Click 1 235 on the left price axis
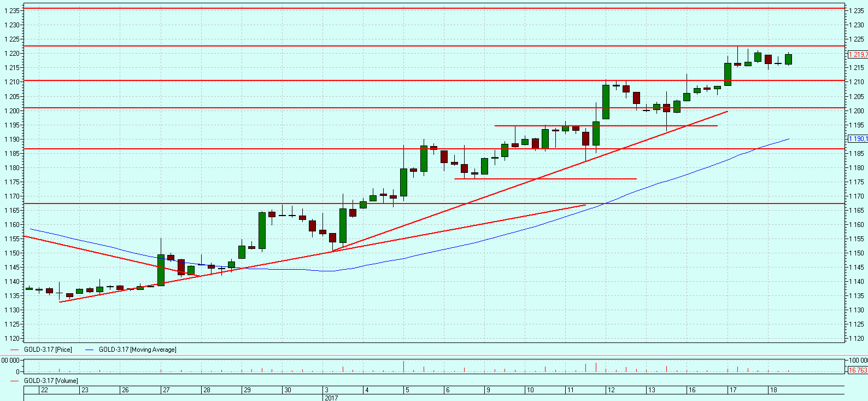868x401 pixels. click(x=11, y=10)
